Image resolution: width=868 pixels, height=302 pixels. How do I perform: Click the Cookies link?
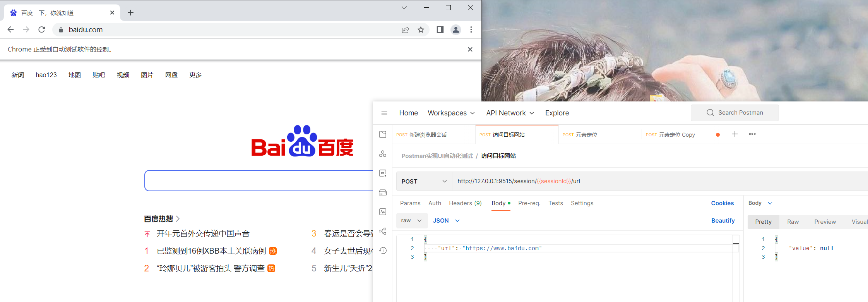coord(722,203)
